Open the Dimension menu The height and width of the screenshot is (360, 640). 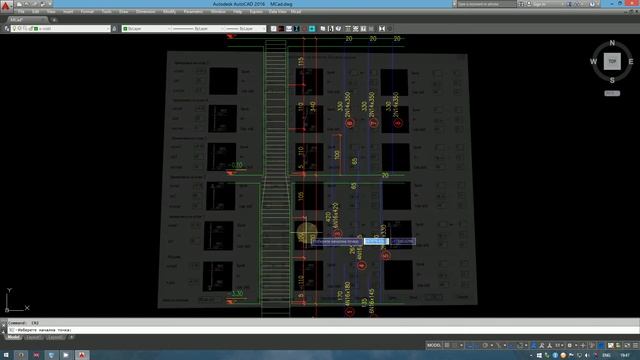click(x=145, y=12)
